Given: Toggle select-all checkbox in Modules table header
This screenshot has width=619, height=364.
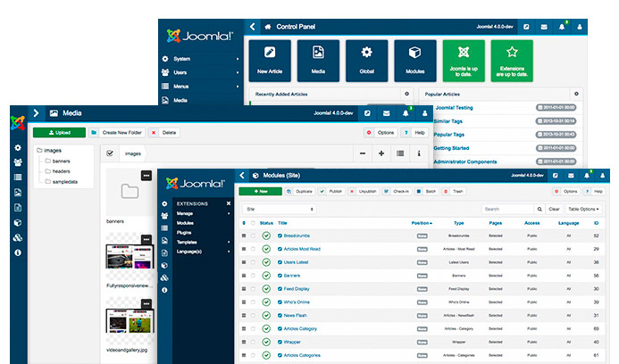Looking at the screenshot, I should 253,223.
